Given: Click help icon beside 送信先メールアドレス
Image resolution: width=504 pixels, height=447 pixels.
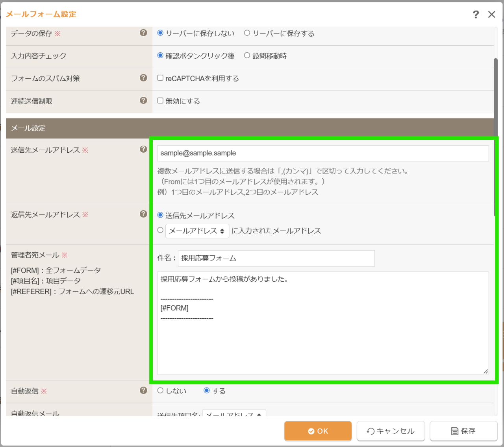Looking at the screenshot, I should pyautogui.click(x=143, y=149).
